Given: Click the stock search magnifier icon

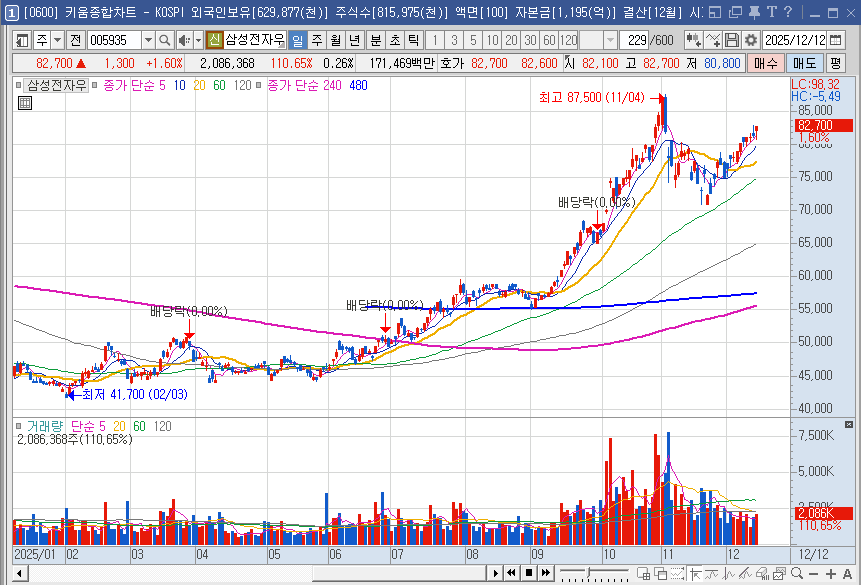Looking at the screenshot, I should pos(164,40).
